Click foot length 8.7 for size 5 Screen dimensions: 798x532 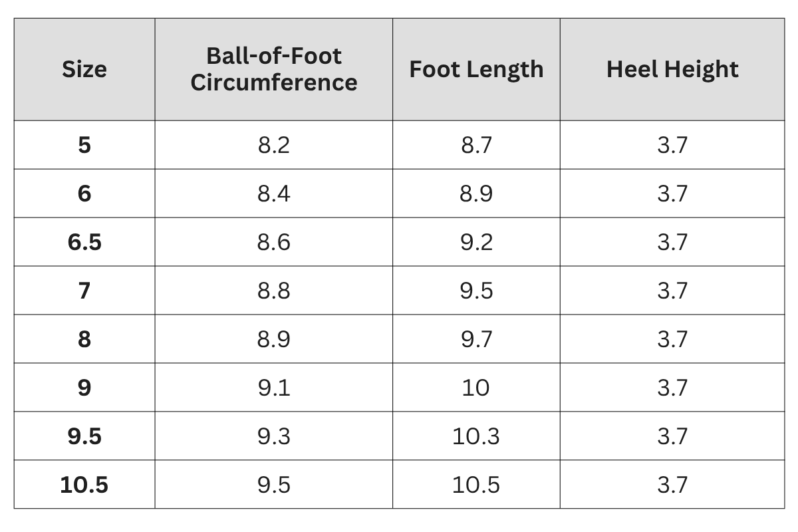tap(476, 145)
